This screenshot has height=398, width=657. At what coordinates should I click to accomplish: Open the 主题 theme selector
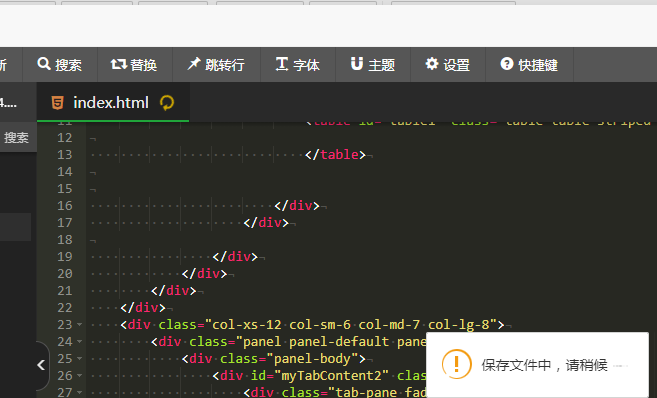click(372, 65)
